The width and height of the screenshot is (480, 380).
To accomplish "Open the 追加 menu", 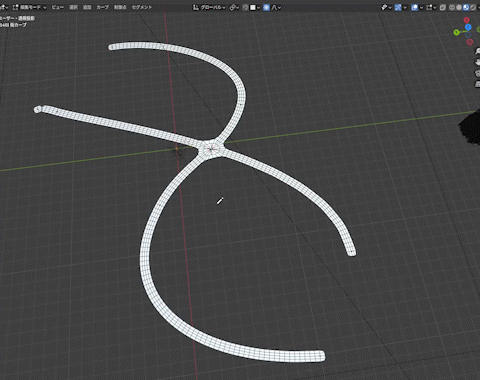I will [x=87, y=7].
